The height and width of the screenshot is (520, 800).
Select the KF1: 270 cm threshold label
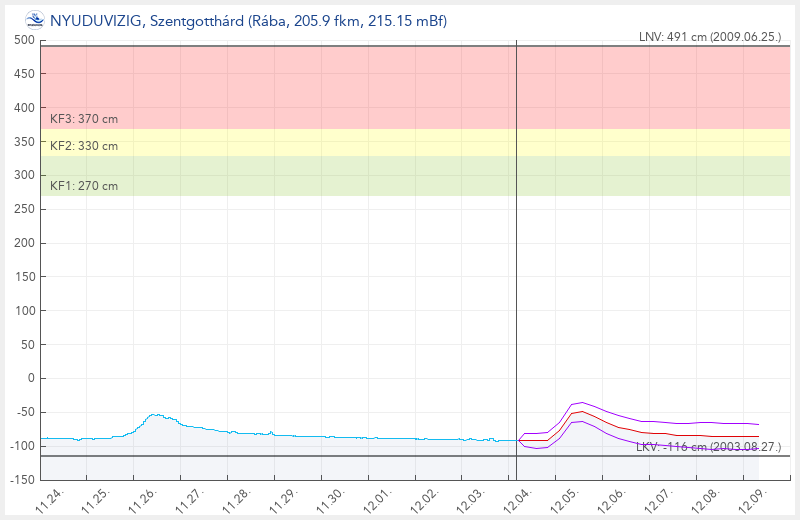tap(84, 186)
